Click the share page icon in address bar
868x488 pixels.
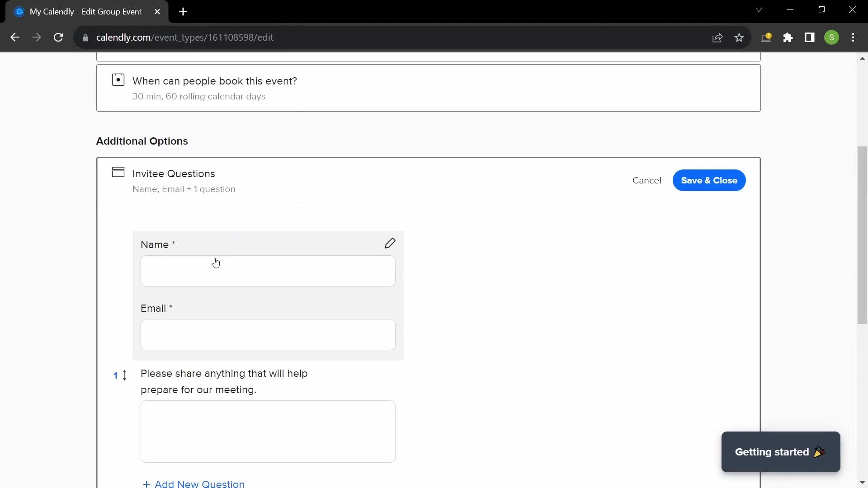click(x=718, y=37)
